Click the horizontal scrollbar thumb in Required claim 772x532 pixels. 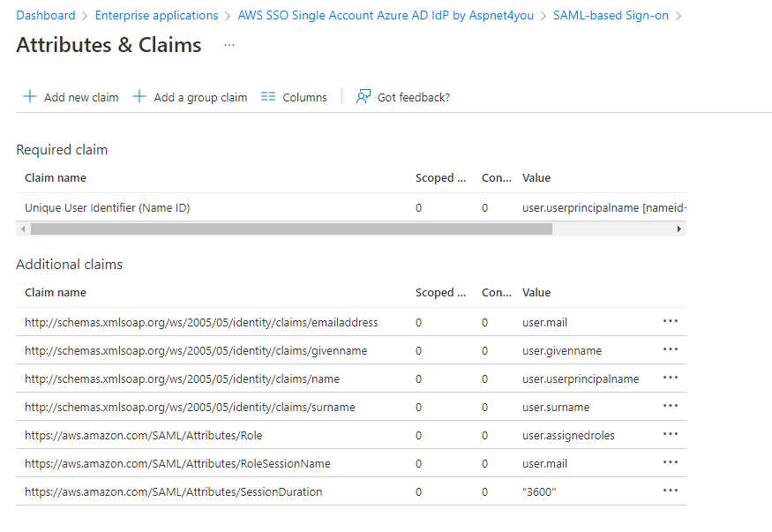(x=291, y=229)
